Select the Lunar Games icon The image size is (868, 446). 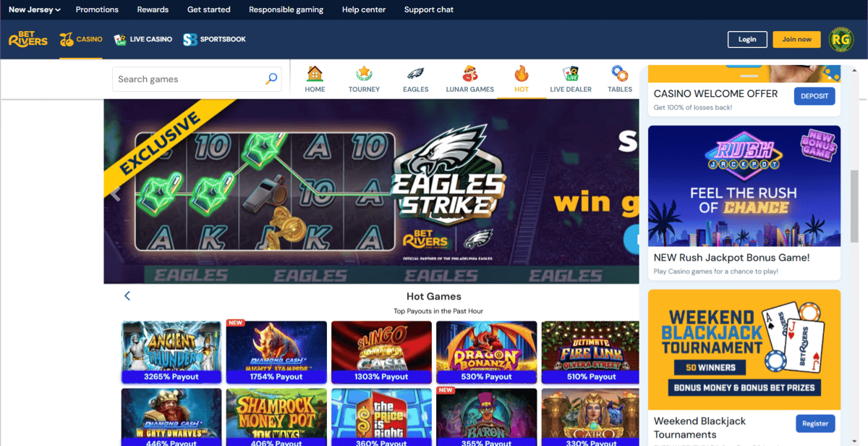click(x=470, y=74)
